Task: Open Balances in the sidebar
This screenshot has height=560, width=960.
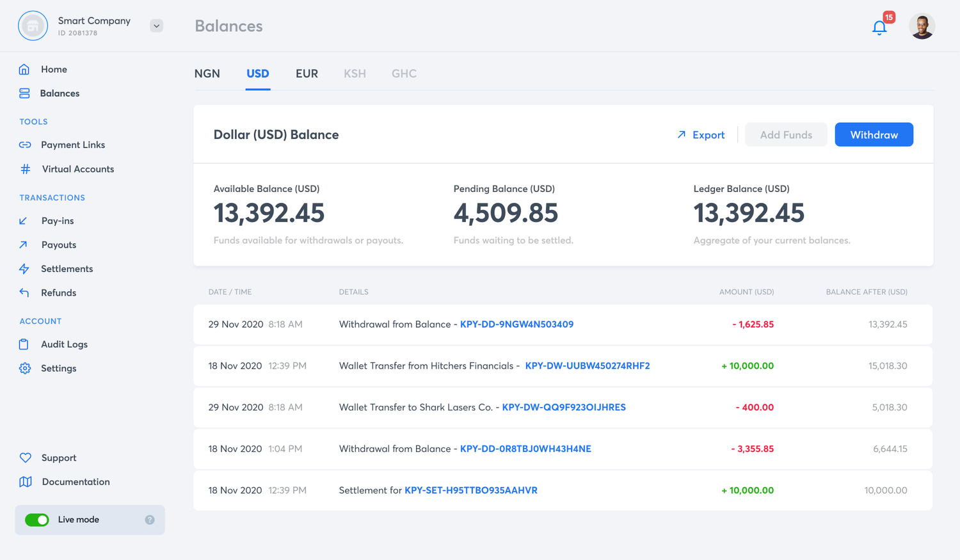Action: [x=60, y=93]
